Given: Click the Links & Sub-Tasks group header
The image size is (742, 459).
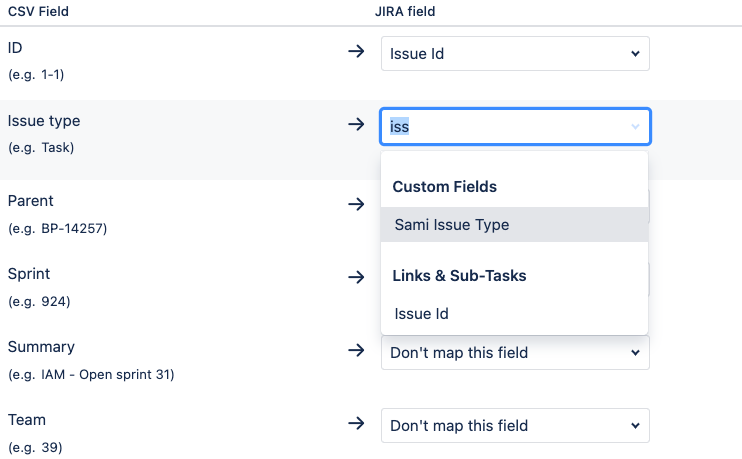Looking at the screenshot, I should (459, 275).
